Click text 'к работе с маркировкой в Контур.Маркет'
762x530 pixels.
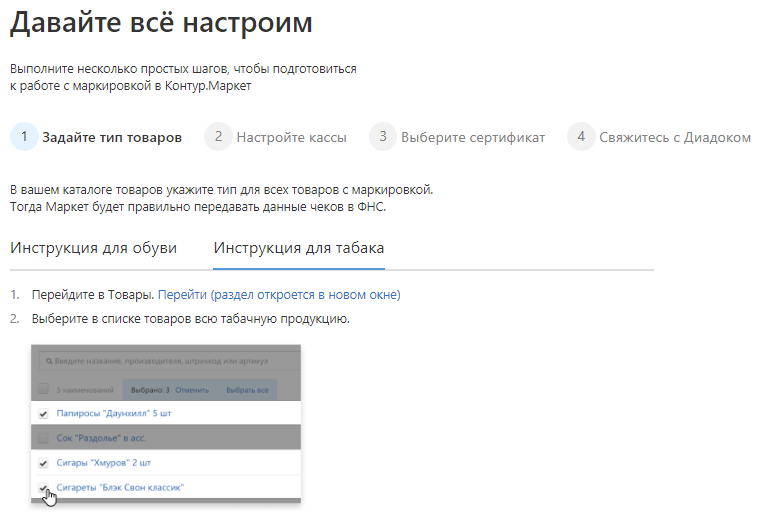[x=130, y=86]
